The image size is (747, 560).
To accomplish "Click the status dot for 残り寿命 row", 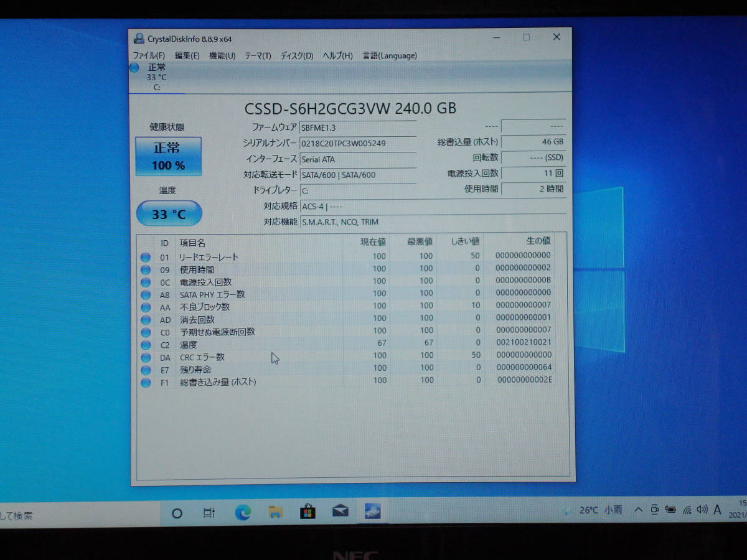I will pyautogui.click(x=146, y=370).
